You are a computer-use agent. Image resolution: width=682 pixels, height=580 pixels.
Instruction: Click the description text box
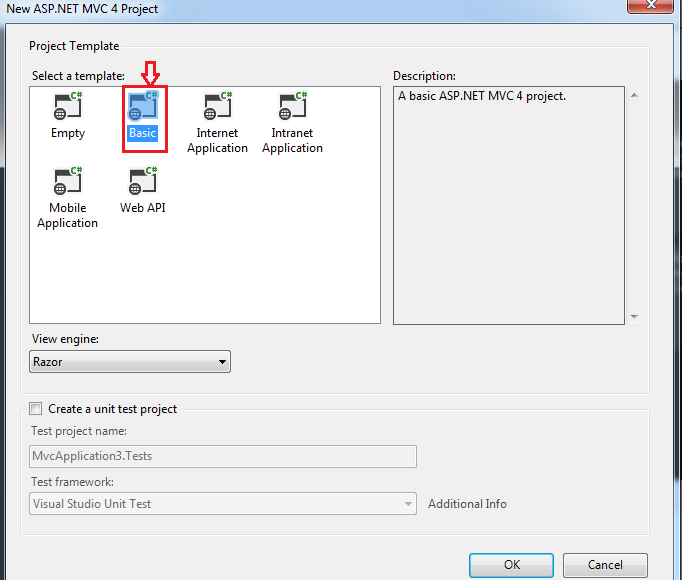(x=508, y=205)
